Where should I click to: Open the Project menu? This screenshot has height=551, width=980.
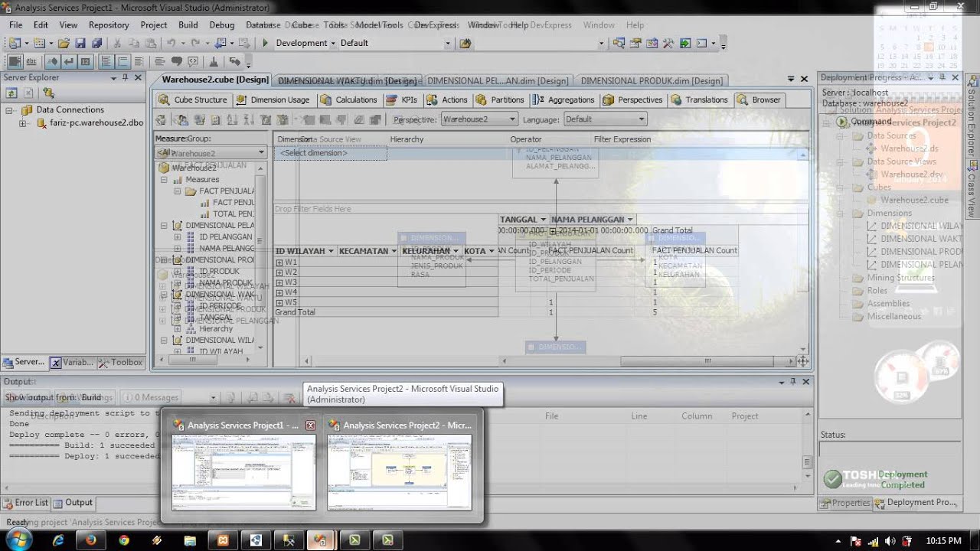coord(153,24)
